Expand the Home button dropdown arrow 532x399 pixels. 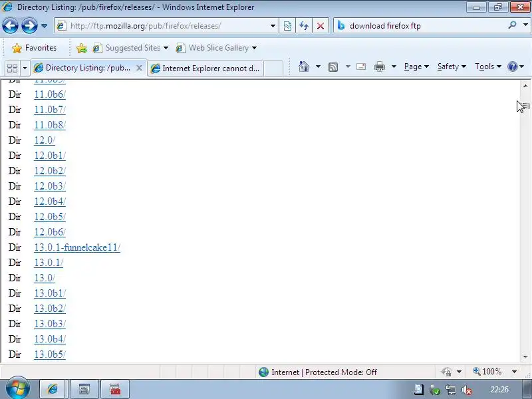[318, 66]
